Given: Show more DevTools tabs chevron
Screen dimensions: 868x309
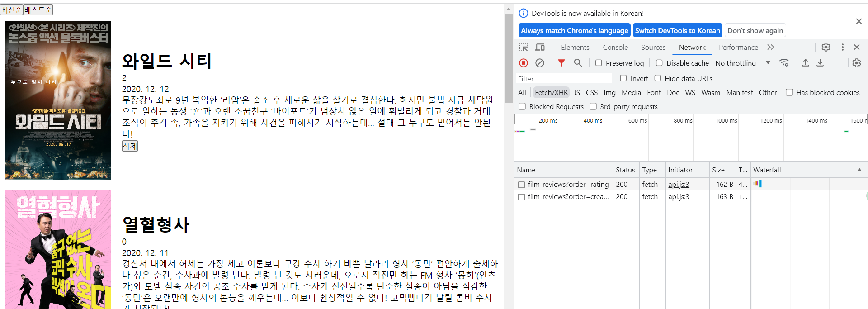Looking at the screenshot, I should pyautogui.click(x=771, y=47).
